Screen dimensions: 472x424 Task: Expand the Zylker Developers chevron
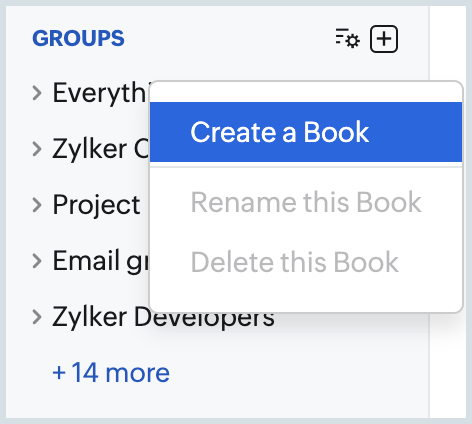click(37, 317)
